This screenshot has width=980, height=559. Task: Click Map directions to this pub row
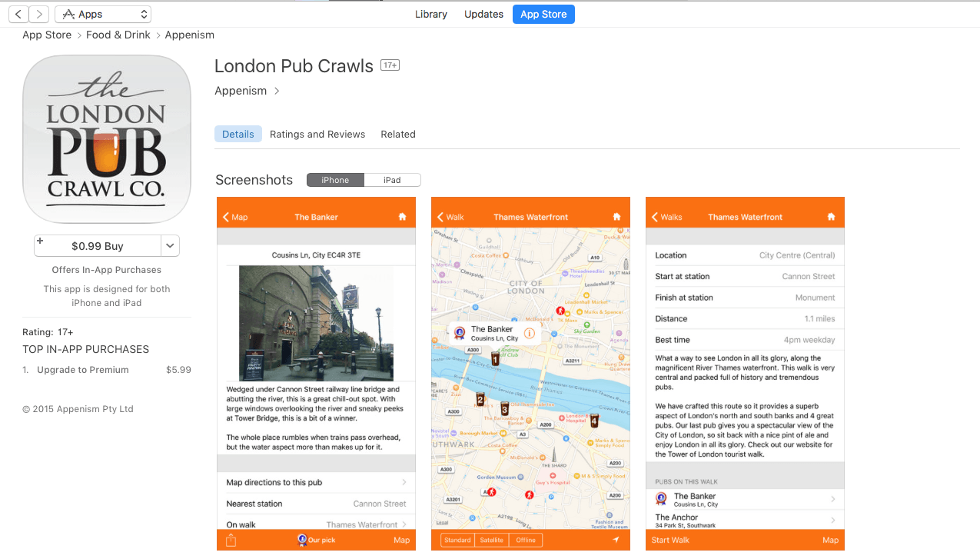point(316,483)
